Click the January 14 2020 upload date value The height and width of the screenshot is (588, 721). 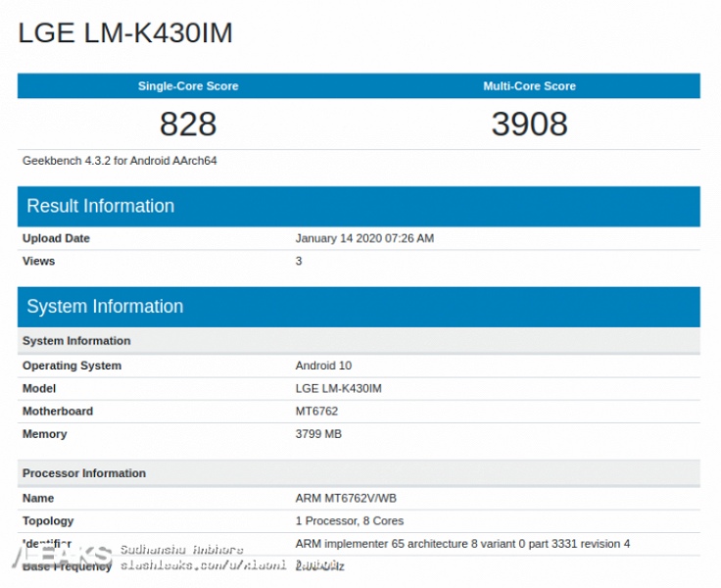tap(364, 238)
